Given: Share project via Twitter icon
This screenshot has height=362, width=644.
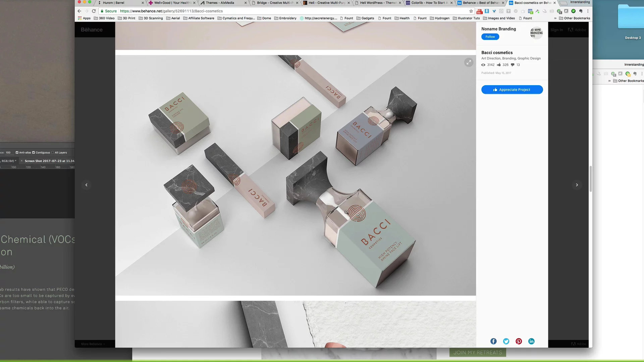Looking at the screenshot, I should 506,341.
